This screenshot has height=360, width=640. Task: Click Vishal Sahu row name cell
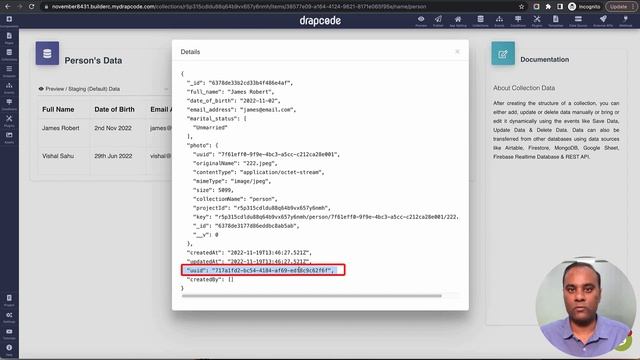tap(58, 156)
